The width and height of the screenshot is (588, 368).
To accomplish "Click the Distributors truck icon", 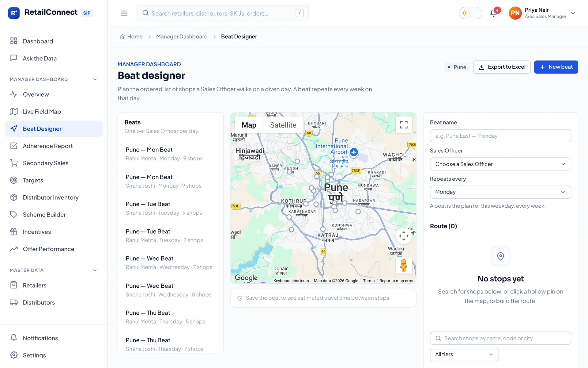I will (14, 302).
